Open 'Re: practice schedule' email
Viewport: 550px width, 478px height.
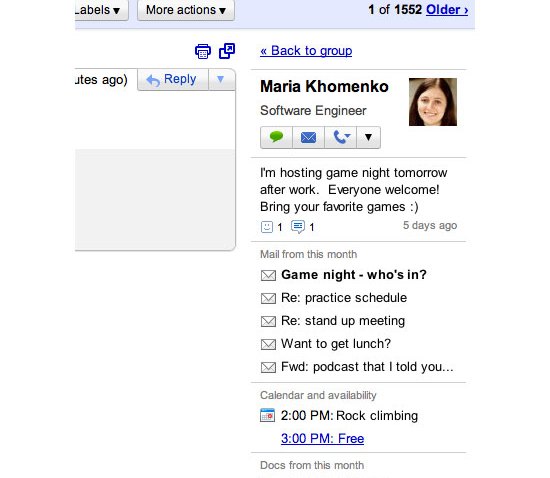[x=344, y=298]
